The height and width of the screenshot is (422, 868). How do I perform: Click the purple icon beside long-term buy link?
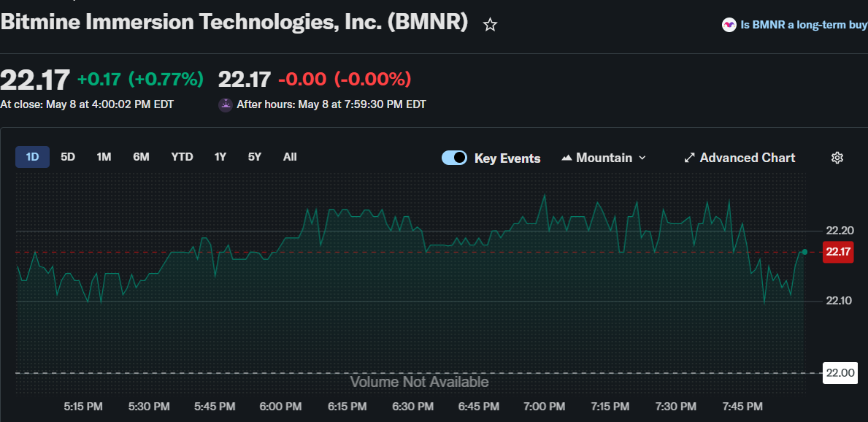[729, 25]
